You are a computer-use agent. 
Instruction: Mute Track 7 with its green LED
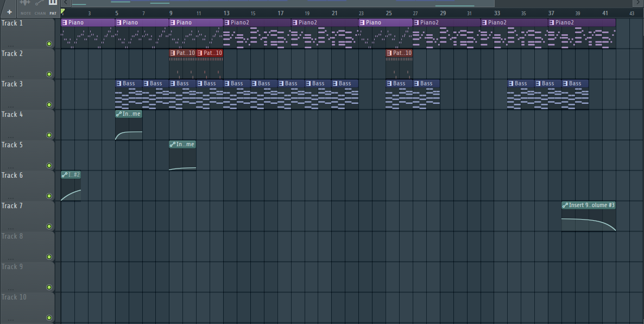point(49,227)
